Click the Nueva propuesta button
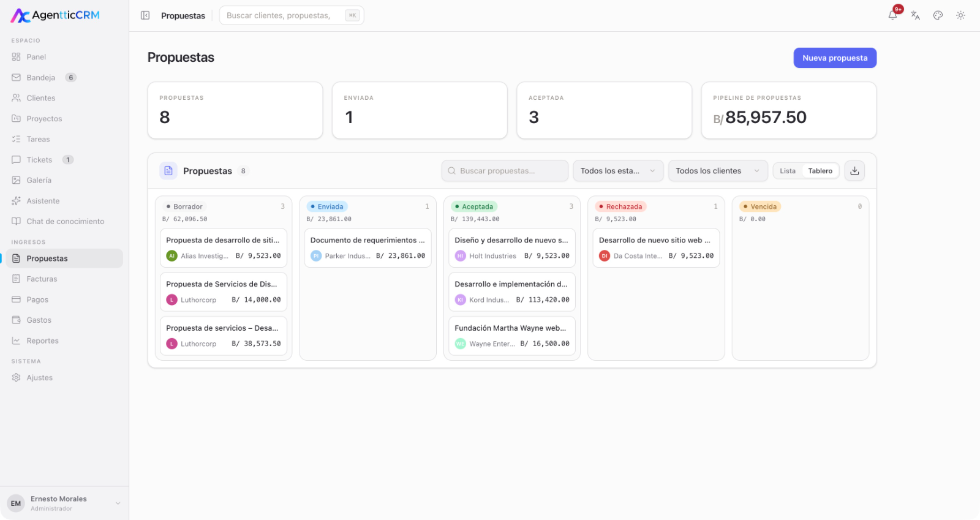980x520 pixels. [835, 58]
